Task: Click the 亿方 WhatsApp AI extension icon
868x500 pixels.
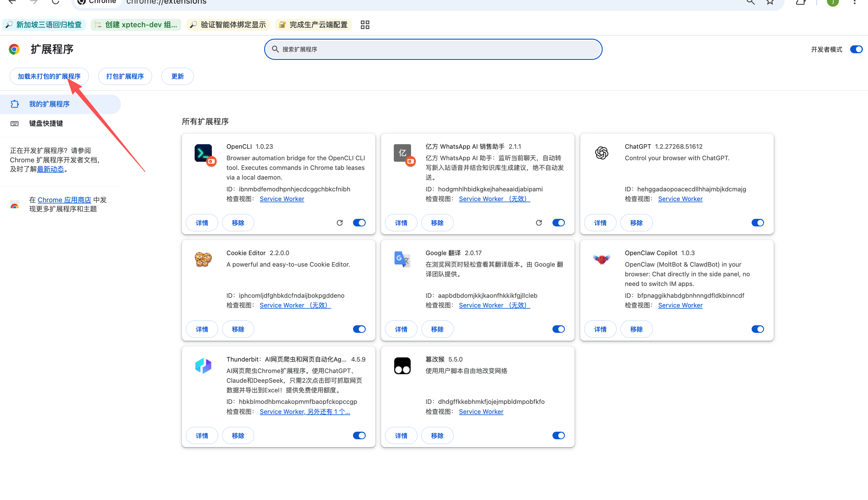Action: tap(403, 153)
